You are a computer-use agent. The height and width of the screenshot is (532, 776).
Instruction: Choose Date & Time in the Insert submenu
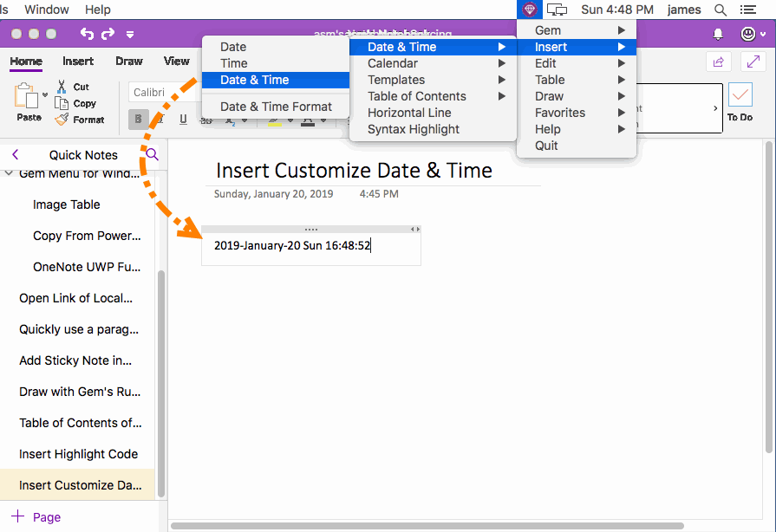(x=433, y=47)
